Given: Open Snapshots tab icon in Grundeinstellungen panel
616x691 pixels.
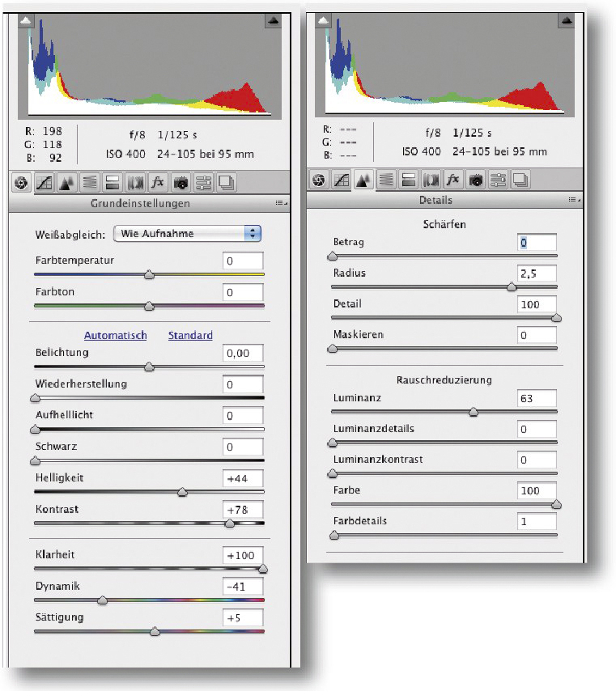Looking at the screenshot, I should pyautogui.click(x=227, y=182).
